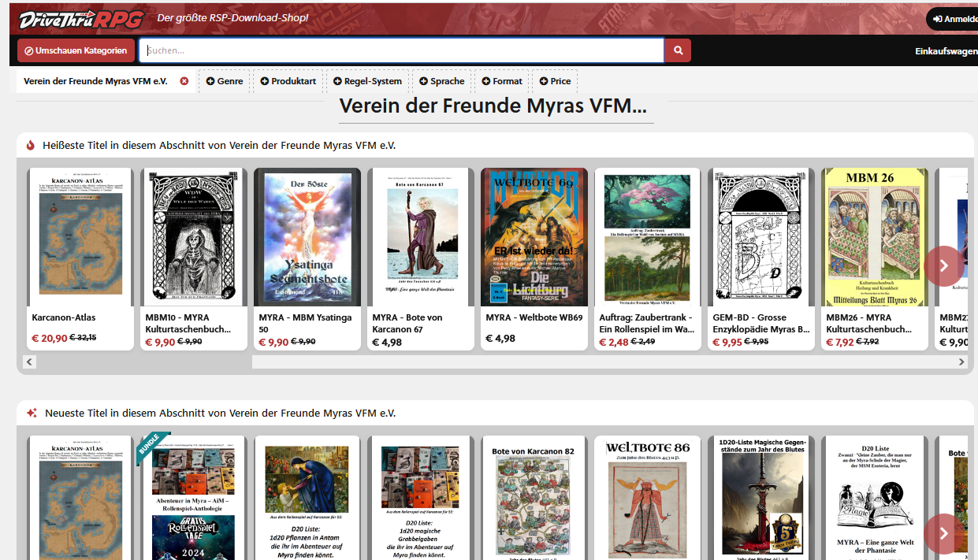Expand the Regel-System filter
The width and height of the screenshot is (978, 560).
click(x=367, y=81)
